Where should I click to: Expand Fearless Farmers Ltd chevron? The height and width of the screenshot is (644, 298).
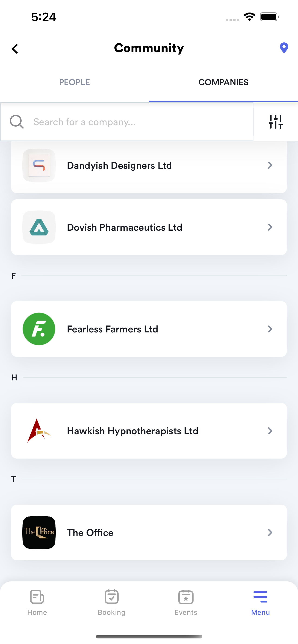tap(270, 329)
